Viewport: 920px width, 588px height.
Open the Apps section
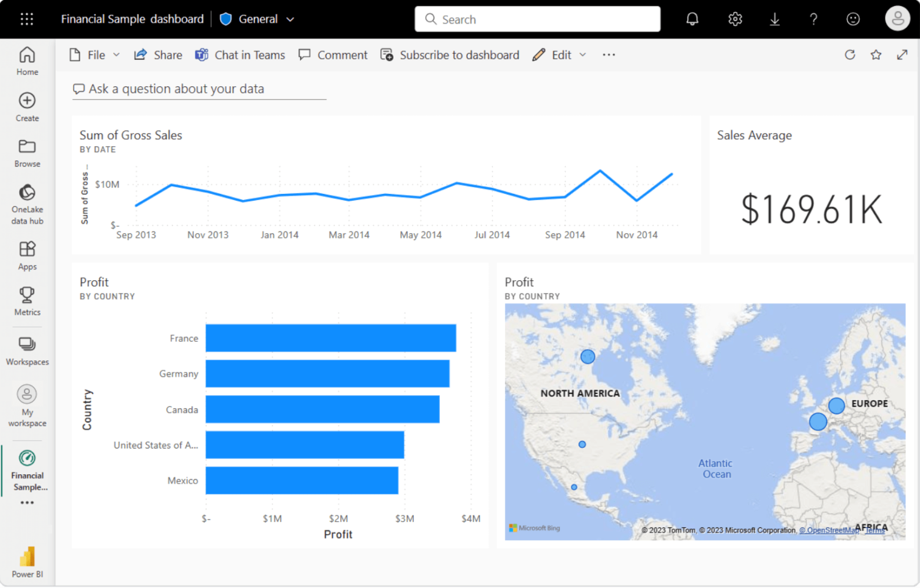tap(27, 254)
